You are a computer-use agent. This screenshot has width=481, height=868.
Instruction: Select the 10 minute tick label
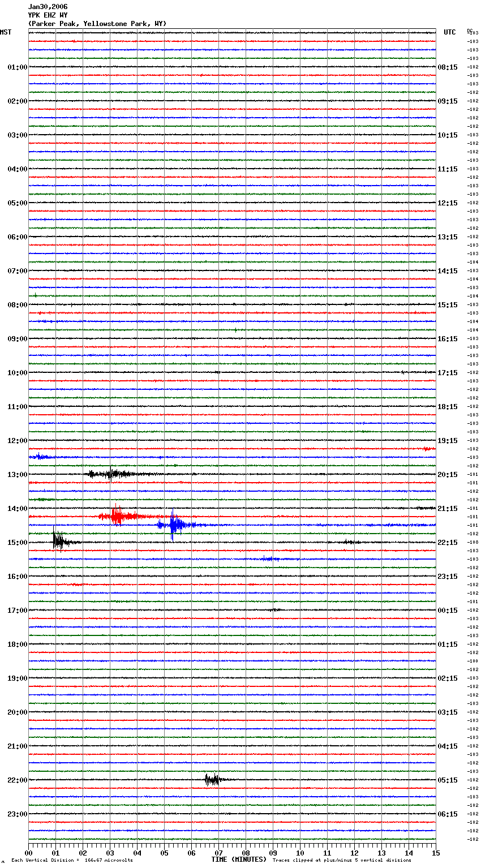click(x=300, y=853)
